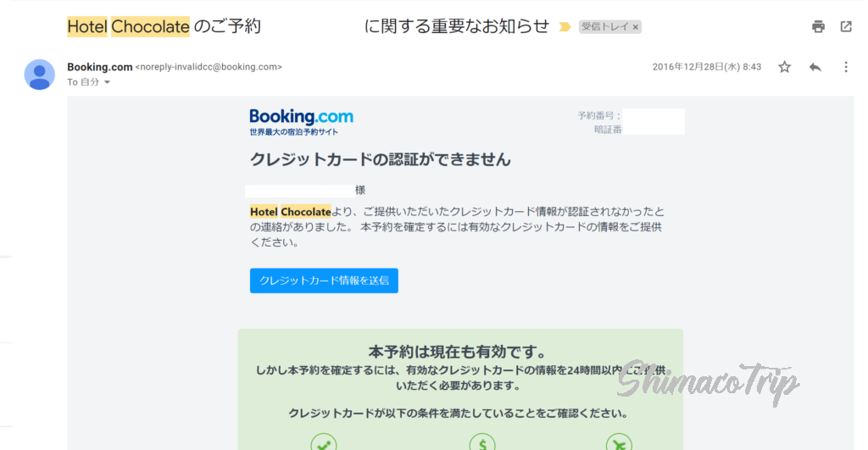
Task: Print this email with the printer icon
Action: 818,26
